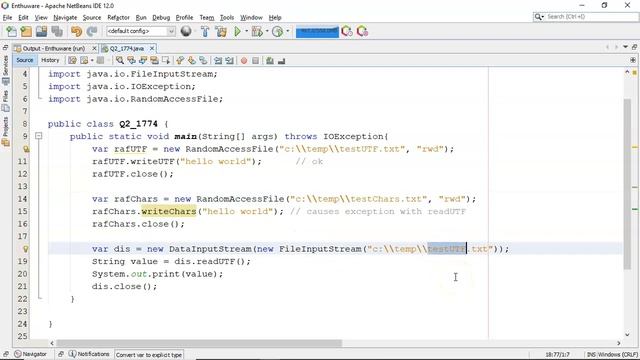Click the New File icon

tap(12, 31)
